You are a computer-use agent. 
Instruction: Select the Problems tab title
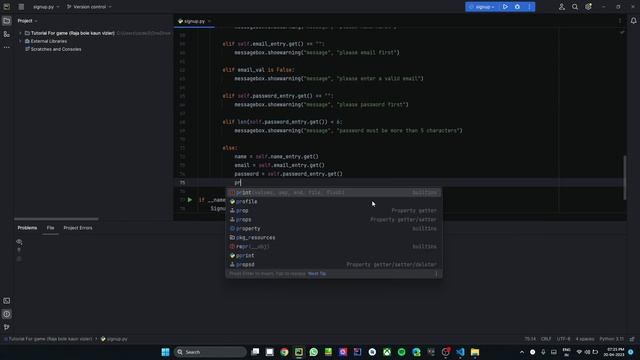point(27,228)
